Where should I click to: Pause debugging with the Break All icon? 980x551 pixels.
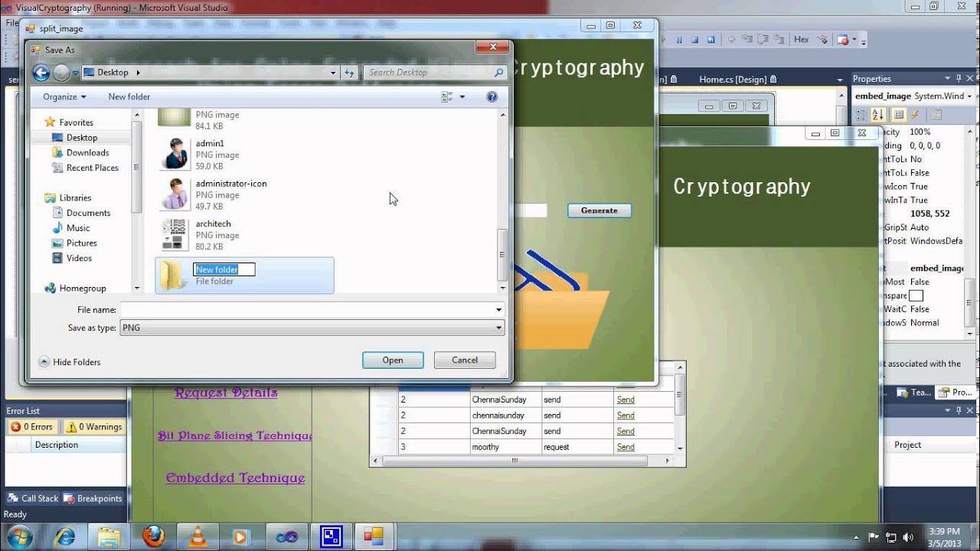(x=679, y=40)
